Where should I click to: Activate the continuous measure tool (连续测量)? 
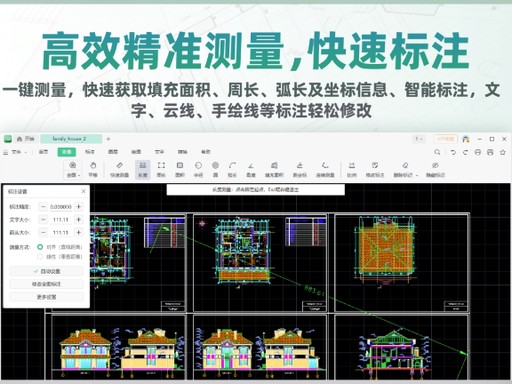pyautogui.click(x=325, y=169)
